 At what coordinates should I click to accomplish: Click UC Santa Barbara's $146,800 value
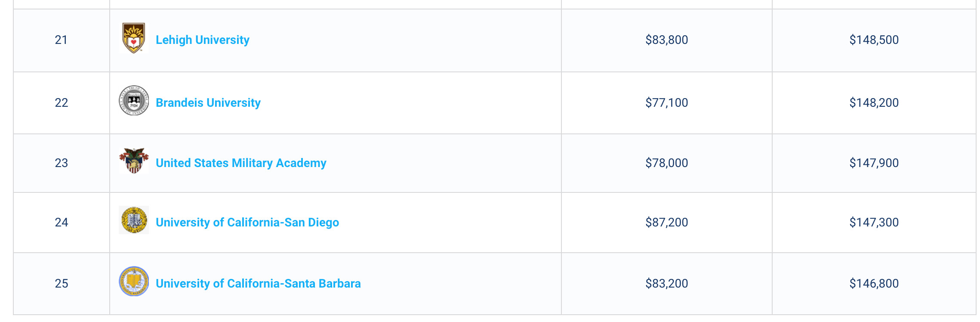tap(874, 284)
